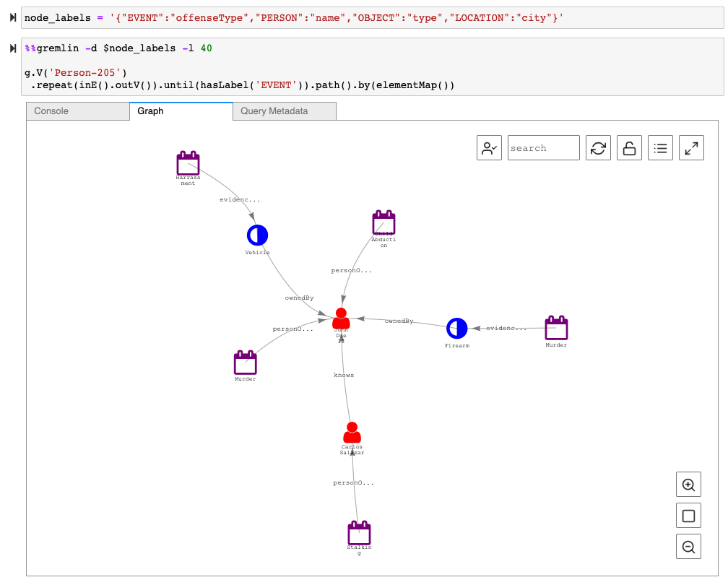Click the Harrassment event node
This screenshot has width=728, height=585.
tap(188, 164)
